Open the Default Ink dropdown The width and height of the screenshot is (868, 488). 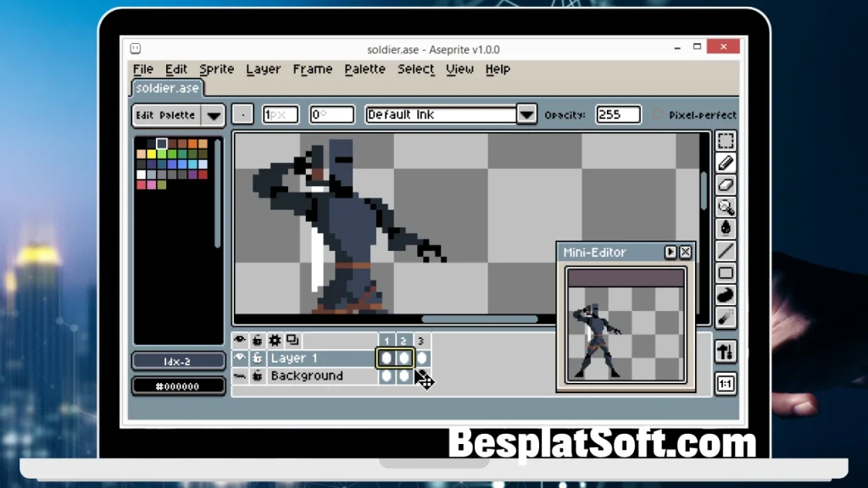(526, 114)
